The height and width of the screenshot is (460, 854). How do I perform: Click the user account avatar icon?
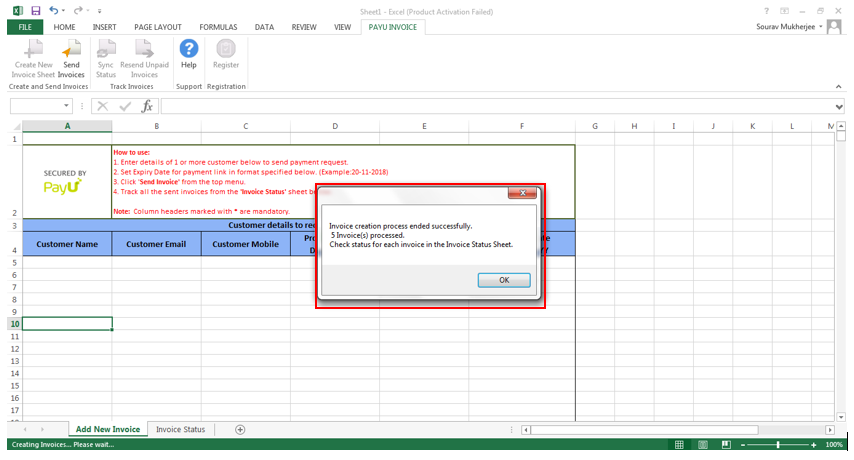pos(834,26)
